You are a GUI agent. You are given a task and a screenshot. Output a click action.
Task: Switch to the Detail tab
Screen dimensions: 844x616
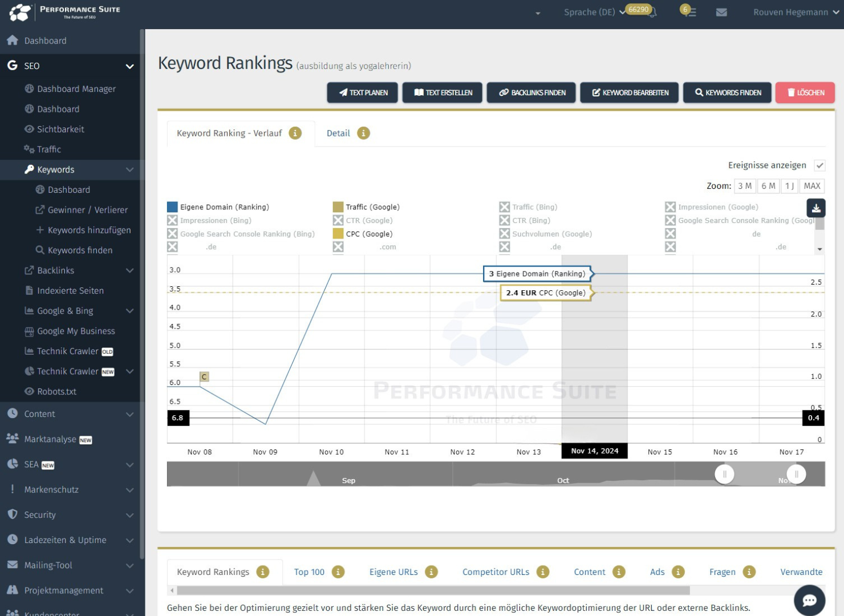[x=338, y=133]
